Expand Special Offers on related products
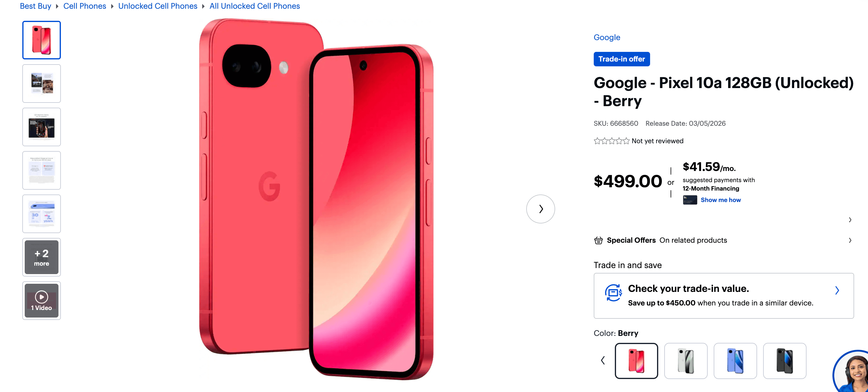 pos(723,240)
